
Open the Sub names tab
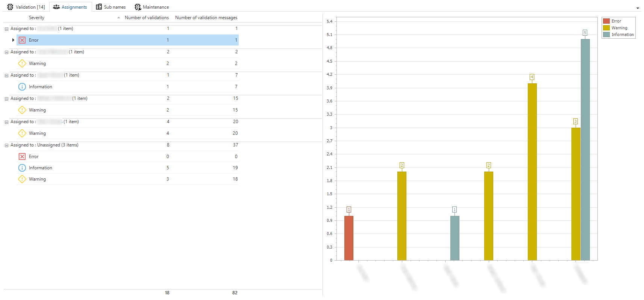(111, 7)
